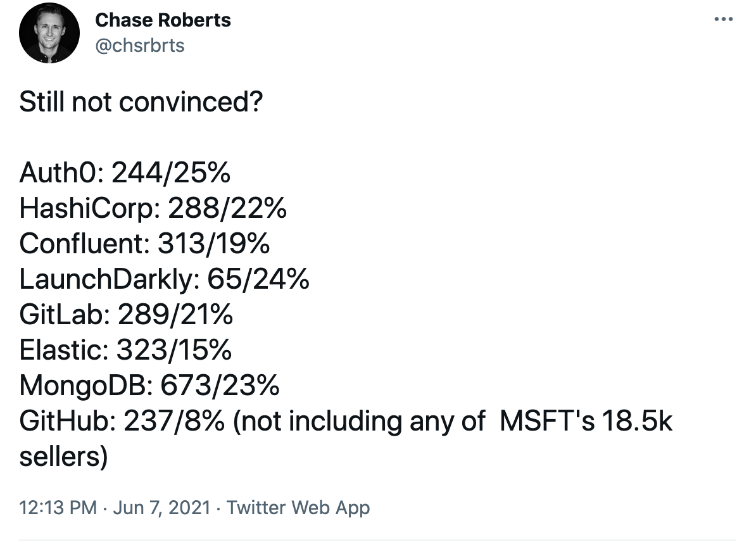Open the three-dot More options menu
The image size is (756, 542).
click(x=723, y=20)
